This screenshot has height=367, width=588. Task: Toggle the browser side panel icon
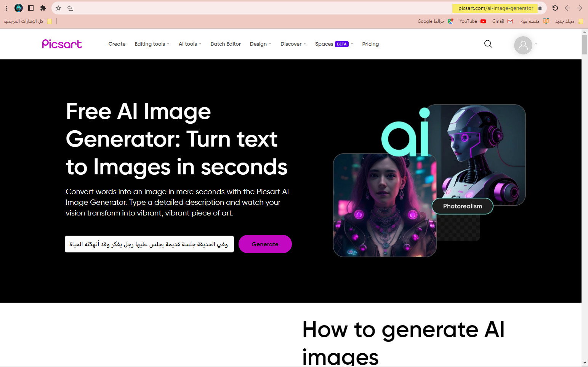tap(31, 8)
